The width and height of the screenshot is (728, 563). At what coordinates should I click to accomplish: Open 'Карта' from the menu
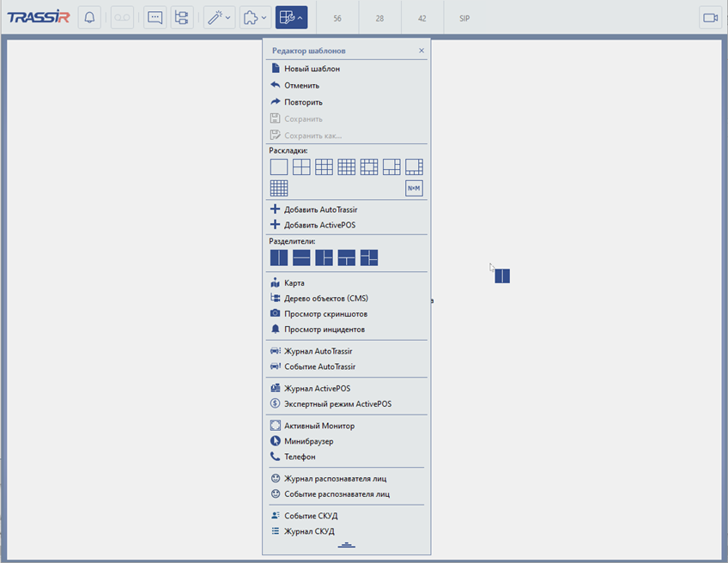(x=294, y=283)
